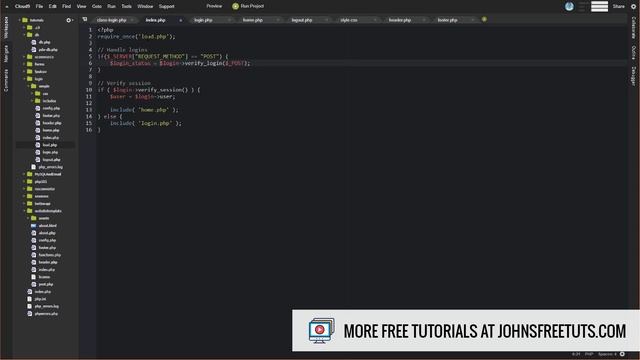This screenshot has height=360, width=640.
Task: Toggle the Navigate side panel
Action: 6,53
